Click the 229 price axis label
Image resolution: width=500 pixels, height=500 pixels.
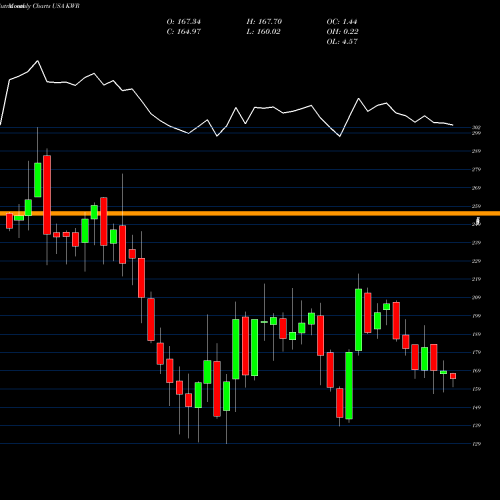click(x=476, y=261)
